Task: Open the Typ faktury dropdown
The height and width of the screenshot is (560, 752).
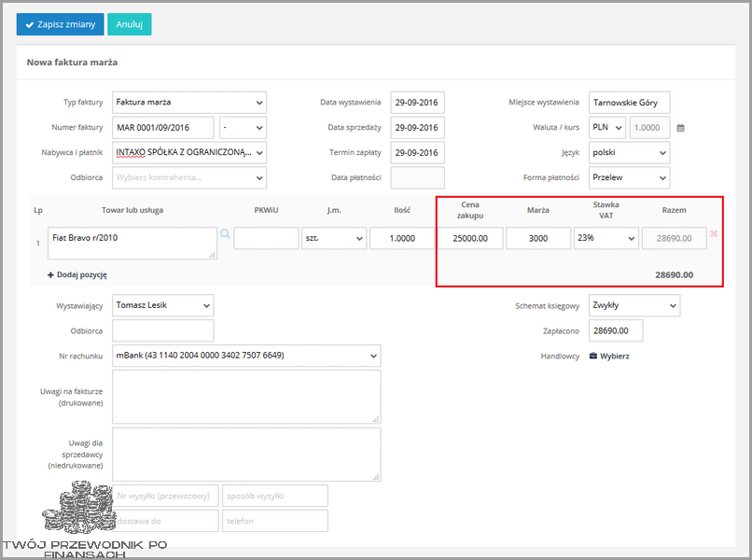Action: (189, 103)
